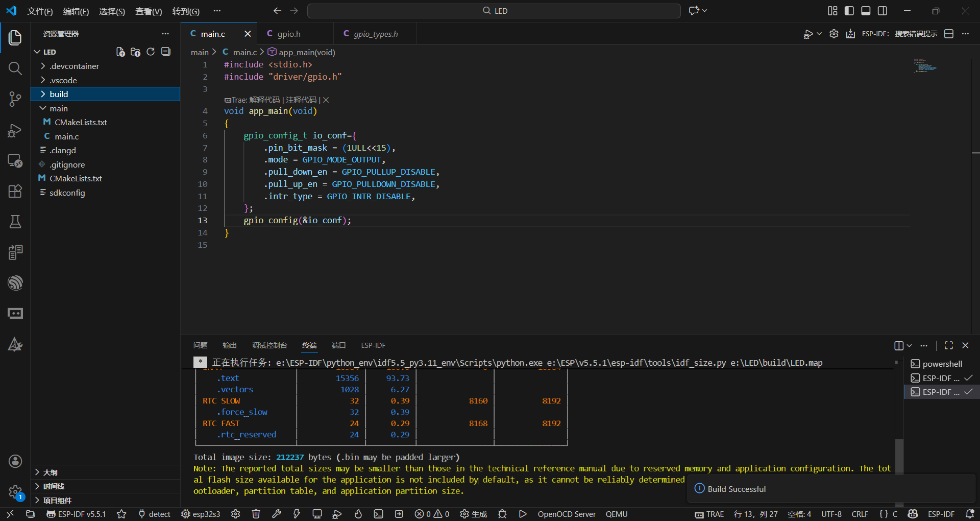Click Trae 解释代码 code lens link

coord(264,100)
